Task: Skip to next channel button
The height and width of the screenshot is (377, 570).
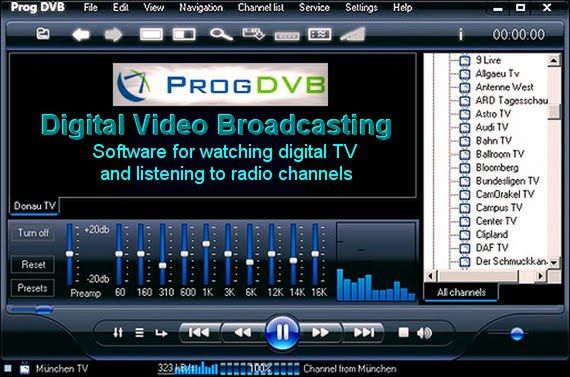Action: 364,332
